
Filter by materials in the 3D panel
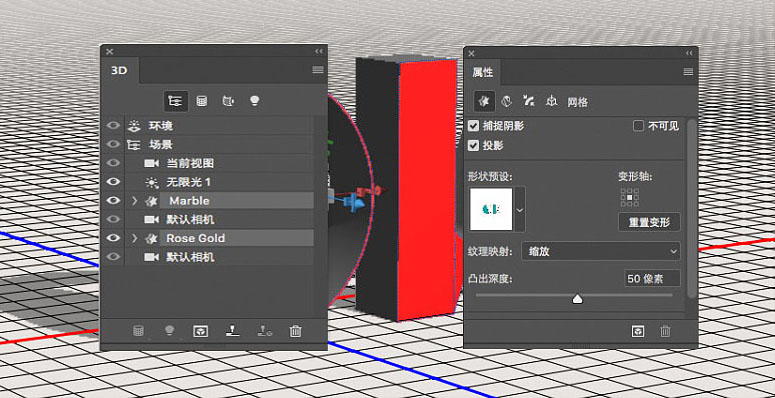click(228, 101)
